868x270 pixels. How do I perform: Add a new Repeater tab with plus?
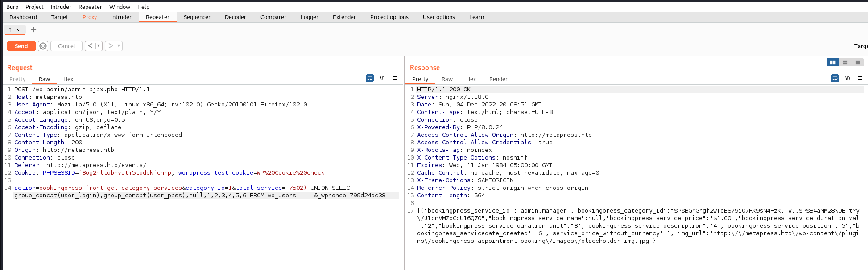pyautogui.click(x=33, y=30)
